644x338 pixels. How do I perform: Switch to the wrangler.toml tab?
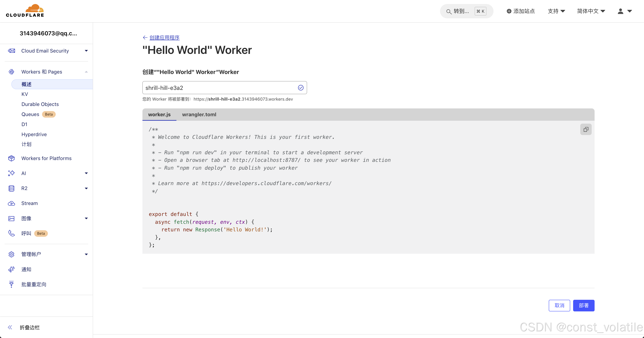[199, 114]
